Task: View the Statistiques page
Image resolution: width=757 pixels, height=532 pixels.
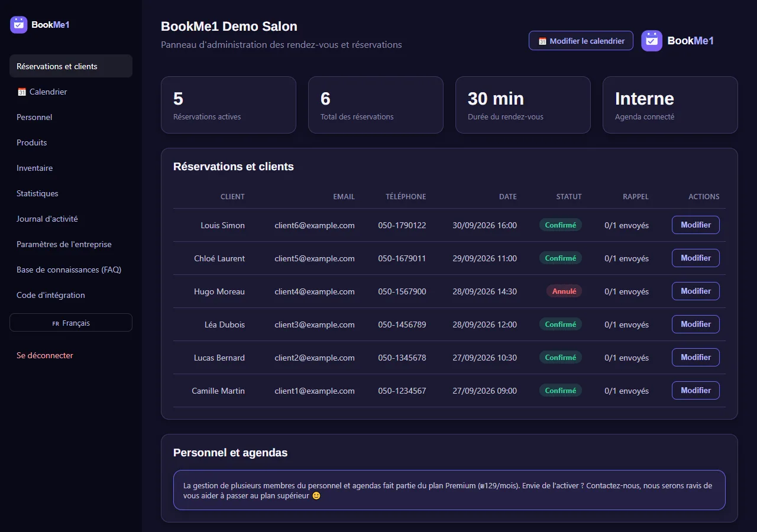Action: 71,193
